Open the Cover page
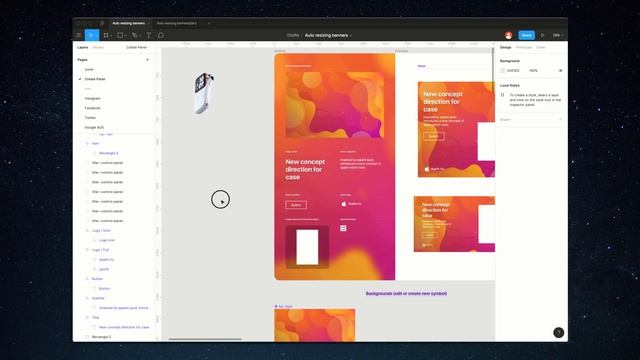Screen dimensions: 640x360 [89, 69]
